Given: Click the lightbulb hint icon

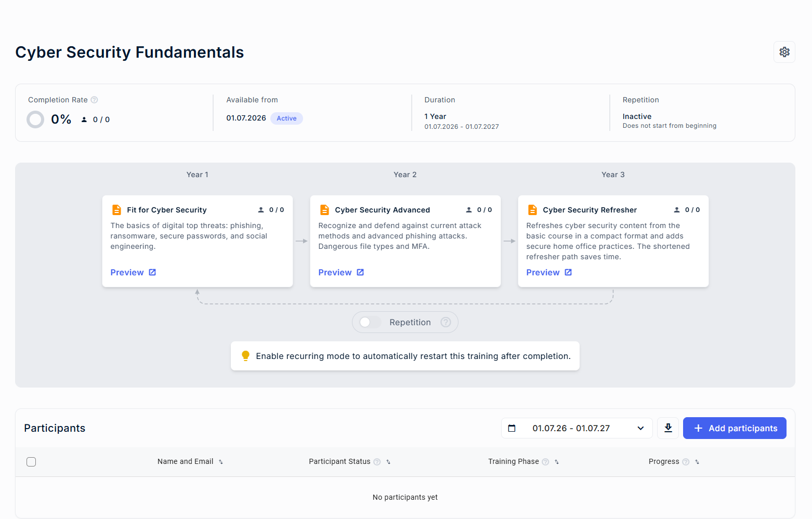Looking at the screenshot, I should 245,356.
